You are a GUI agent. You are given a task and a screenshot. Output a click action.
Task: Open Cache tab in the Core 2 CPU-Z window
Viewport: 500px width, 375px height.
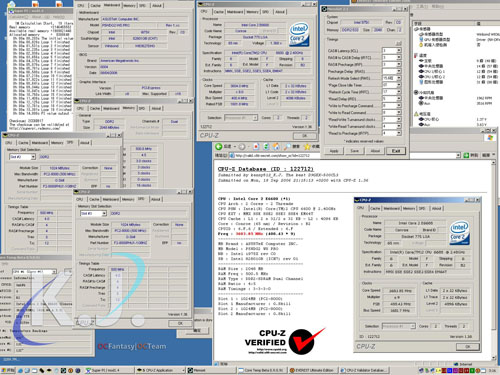click(219, 12)
